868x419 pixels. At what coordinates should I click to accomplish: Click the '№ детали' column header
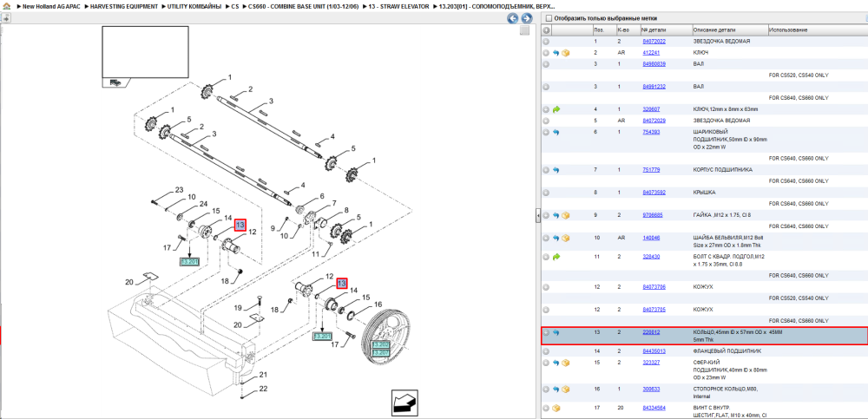(654, 30)
